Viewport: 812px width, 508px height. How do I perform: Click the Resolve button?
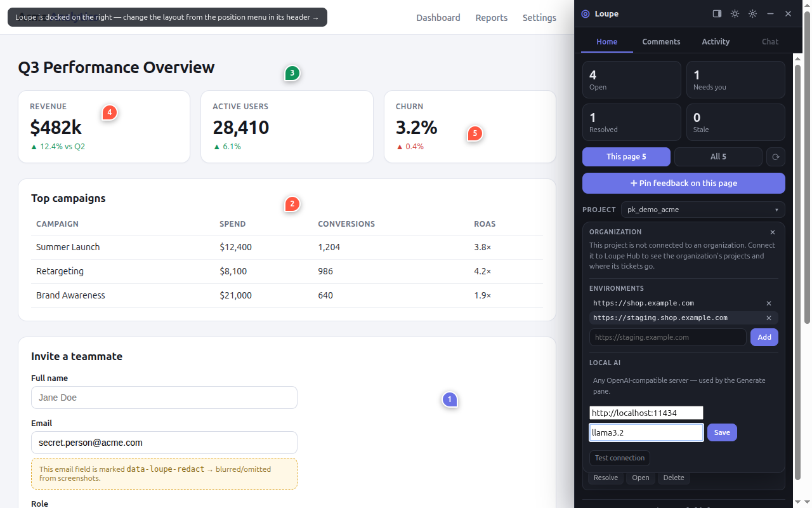pos(606,478)
